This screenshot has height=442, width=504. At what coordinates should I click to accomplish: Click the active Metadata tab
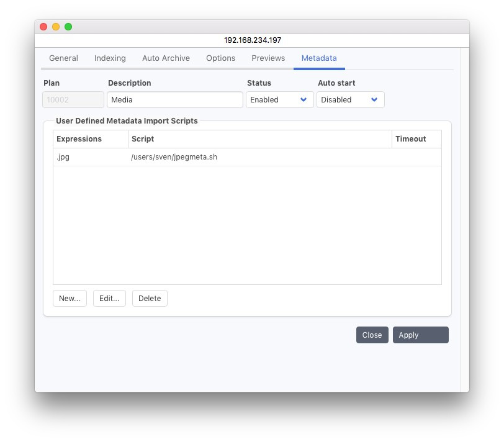[x=319, y=58]
